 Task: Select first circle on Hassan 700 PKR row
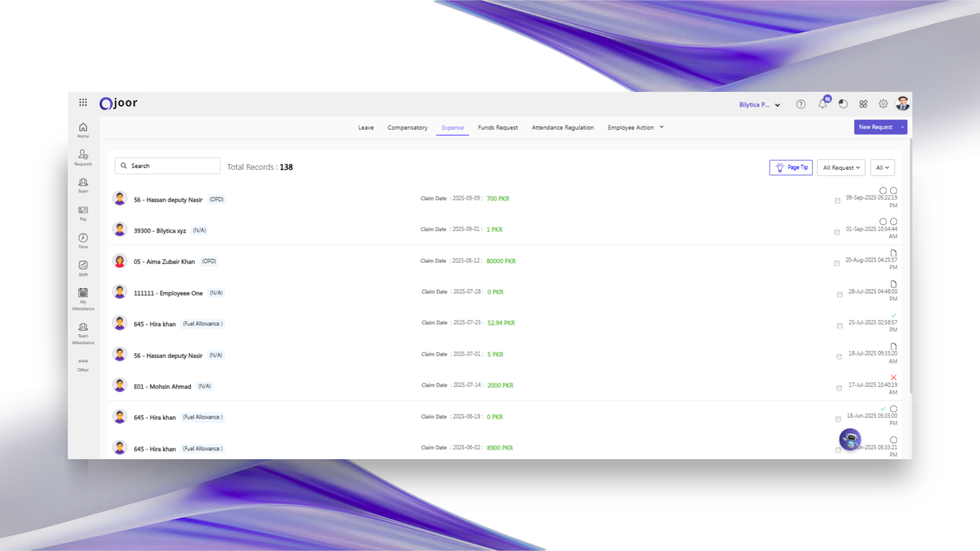(883, 190)
